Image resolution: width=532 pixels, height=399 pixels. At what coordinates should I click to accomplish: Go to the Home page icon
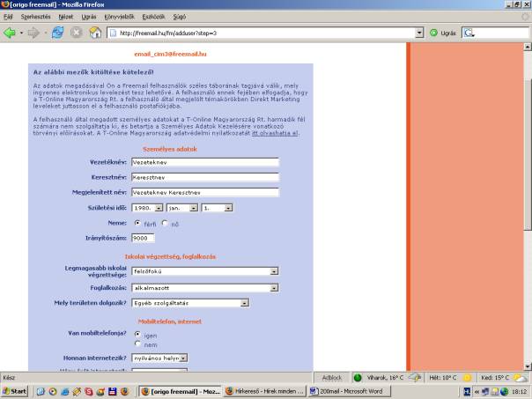point(95,33)
